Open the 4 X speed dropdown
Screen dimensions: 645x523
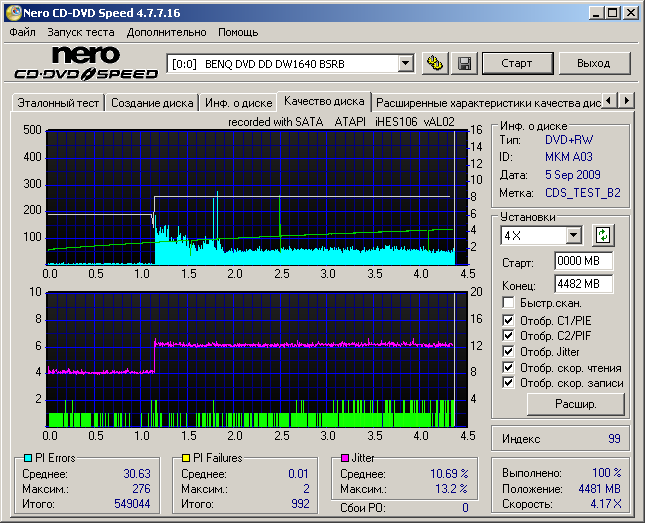coord(573,235)
